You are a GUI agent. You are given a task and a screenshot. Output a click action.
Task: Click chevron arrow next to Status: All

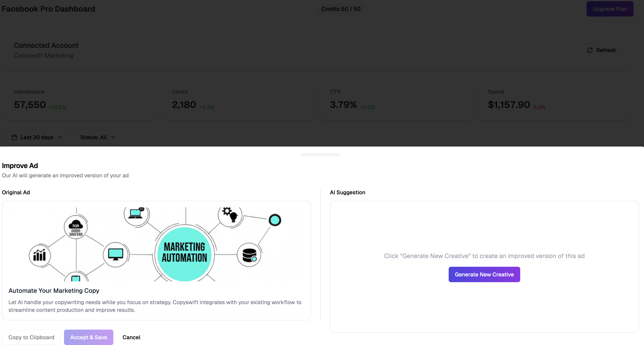113,137
